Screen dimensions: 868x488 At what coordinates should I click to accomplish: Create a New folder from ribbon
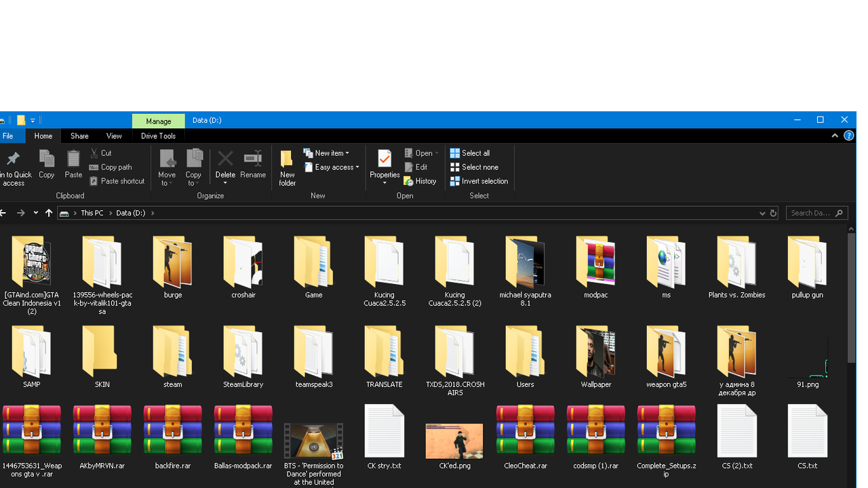click(288, 168)
